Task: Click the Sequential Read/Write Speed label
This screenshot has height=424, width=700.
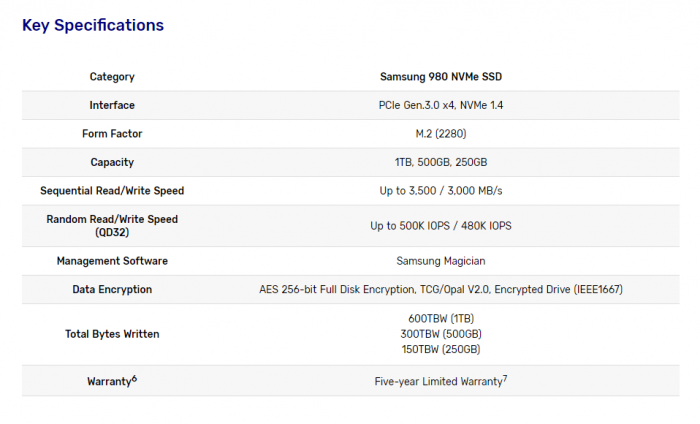Action: pyautogui.click(x=112, y=190)
